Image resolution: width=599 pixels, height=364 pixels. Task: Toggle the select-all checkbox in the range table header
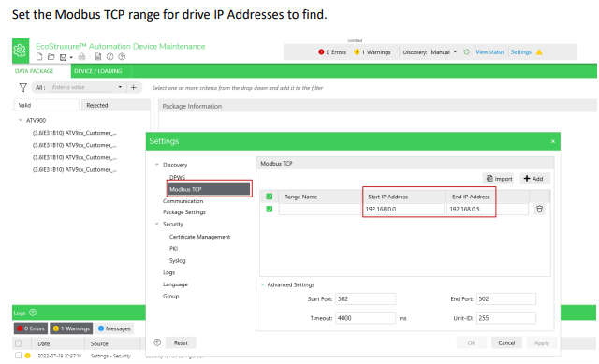[270, 197]
